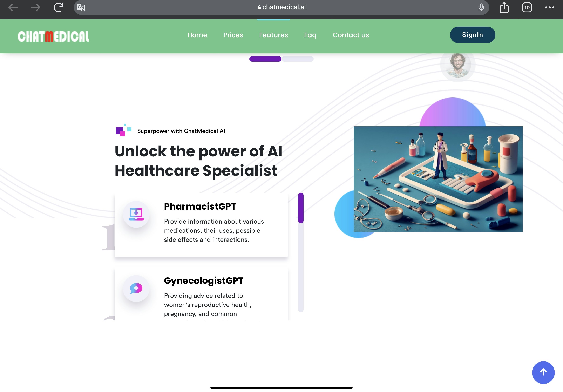
Task: Click the ChatMedical logo
Action: [x=53, y=36]
